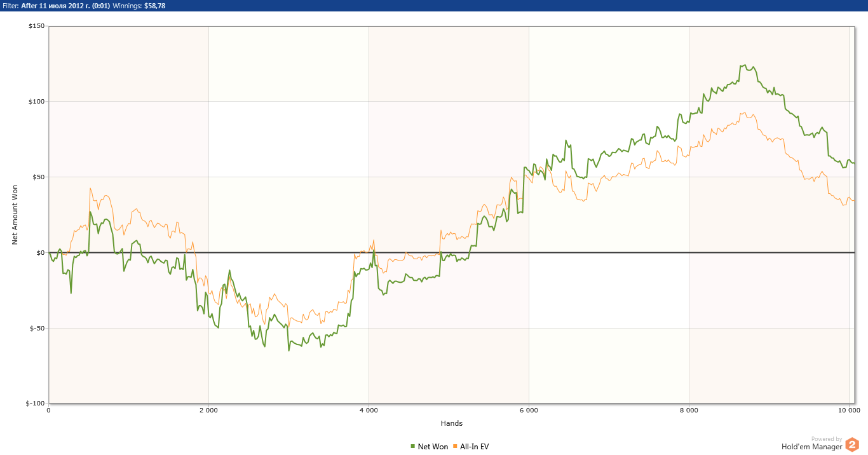Click the Hold'em Manager branding text
This screenshot has width=868, height=455.
pyautogui.click(x=811, y=447)
